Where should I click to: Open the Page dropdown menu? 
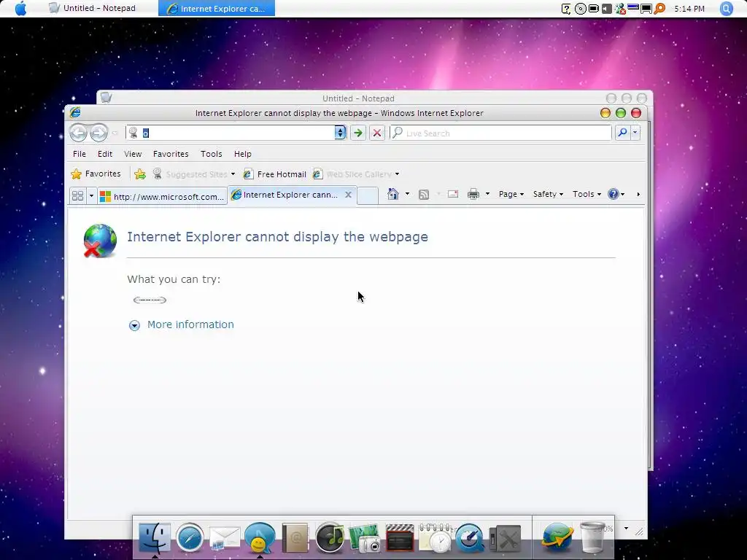511,194
